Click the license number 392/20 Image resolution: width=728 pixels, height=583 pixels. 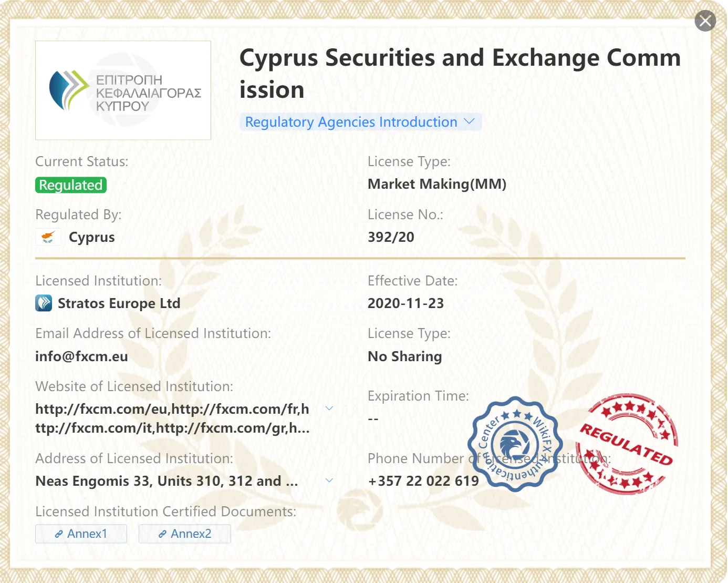click(x=391, y=237)
